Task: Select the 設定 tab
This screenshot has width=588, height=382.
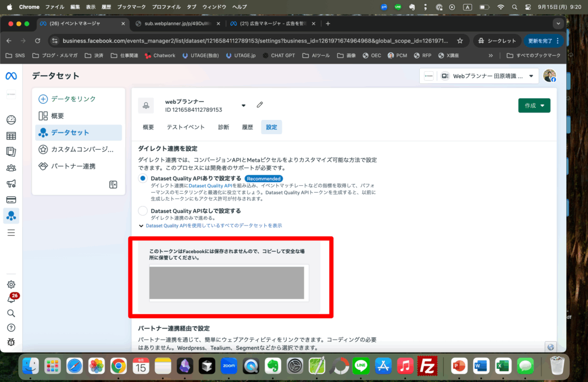Action: (272, 127)
